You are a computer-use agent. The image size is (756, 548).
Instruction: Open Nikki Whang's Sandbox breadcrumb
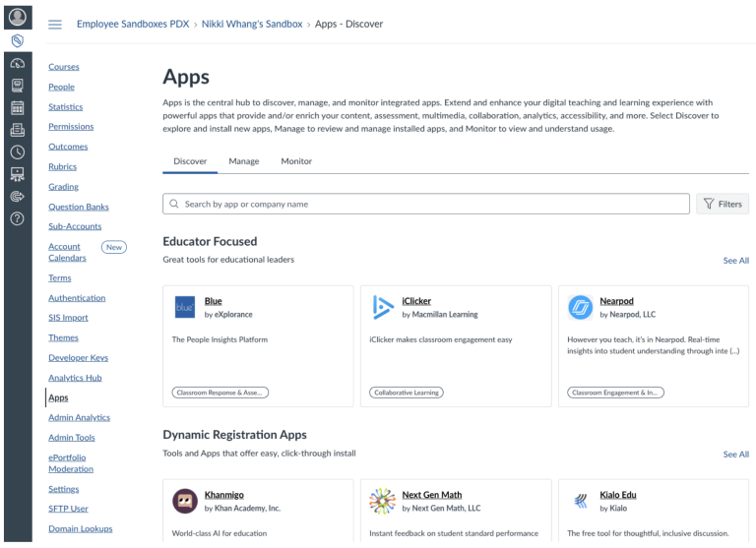tap(252, 24)
